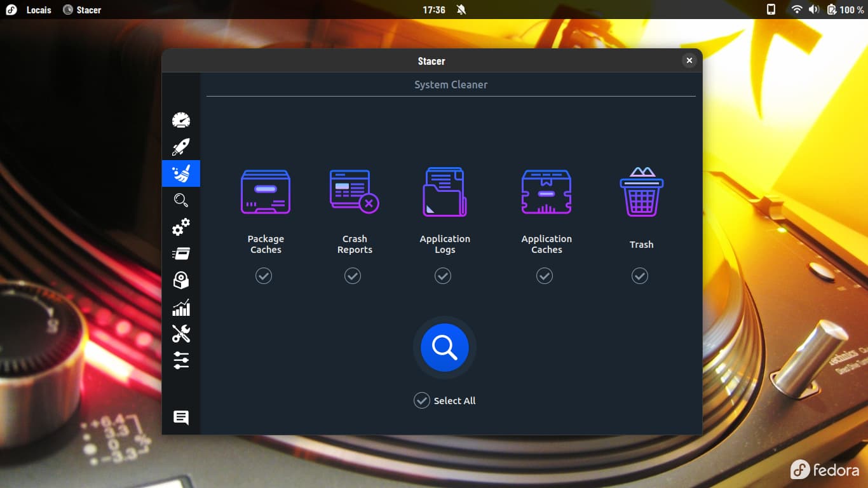Click the "Application Caches" label
This screenshot has width=868, height=488.
[x=546, y=244]
